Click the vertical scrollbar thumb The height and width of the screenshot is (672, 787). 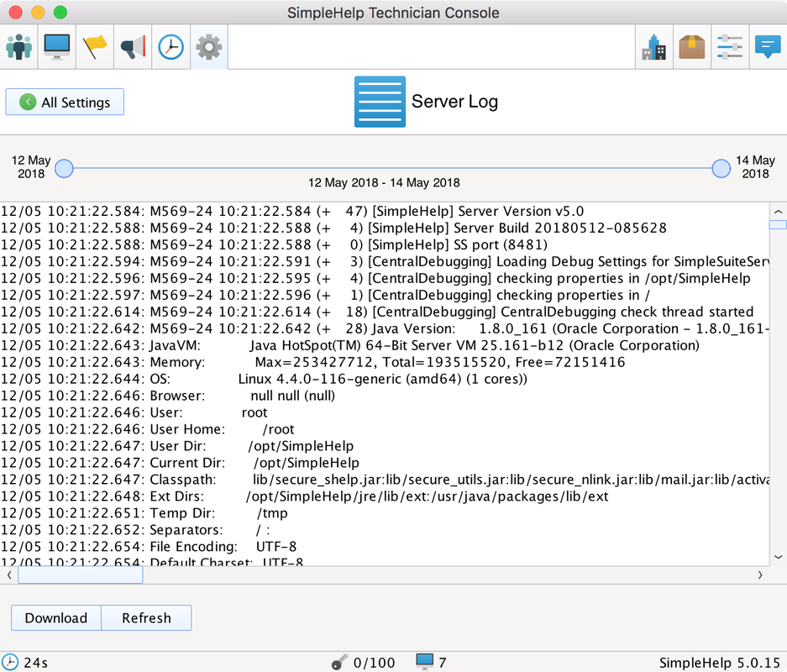778,224
